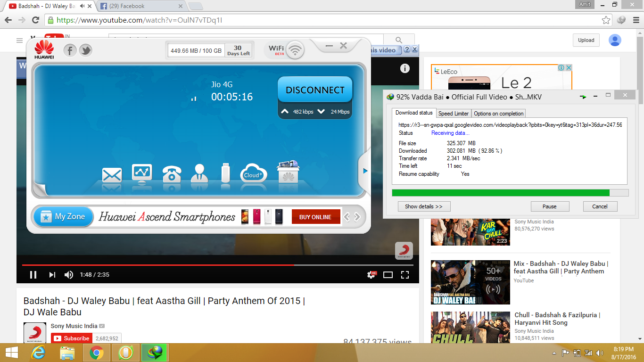Click BUY ONLINE in Huawei banner
This screenshot has width=644, height=362.
coord(315,217)
